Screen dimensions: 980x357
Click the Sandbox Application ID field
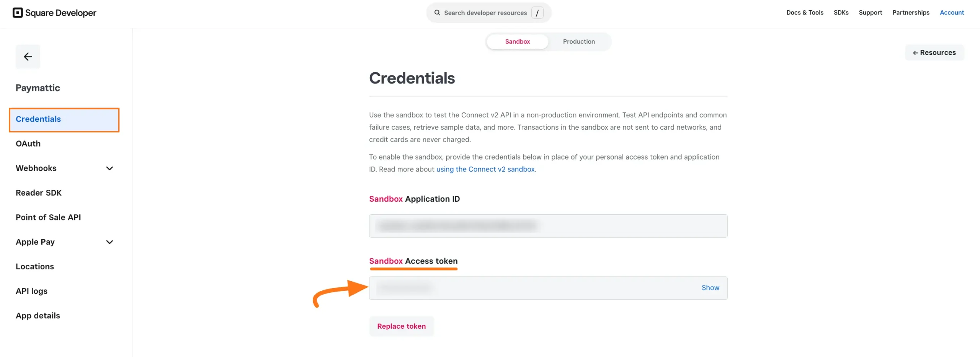pos(548,226)
